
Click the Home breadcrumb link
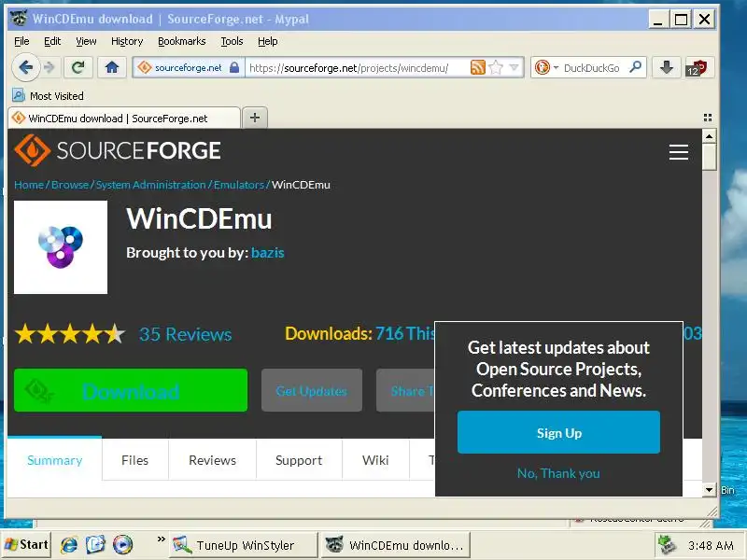pos(29,185)
